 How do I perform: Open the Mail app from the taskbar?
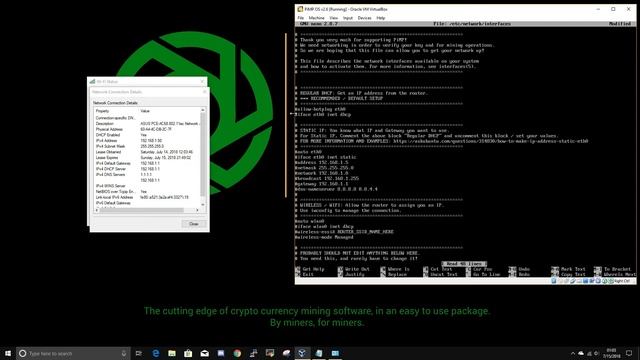tap(204, 353)
